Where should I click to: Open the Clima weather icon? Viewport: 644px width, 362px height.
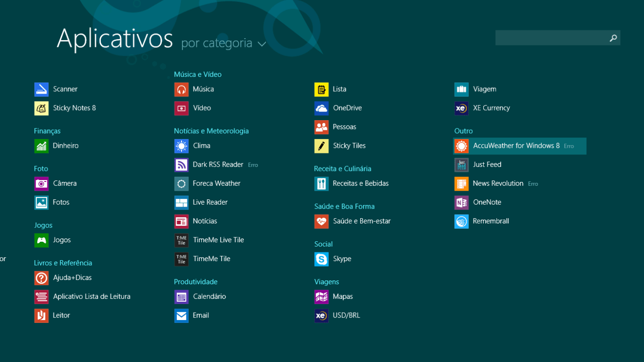pyautogui.click(x=182, y=146)
